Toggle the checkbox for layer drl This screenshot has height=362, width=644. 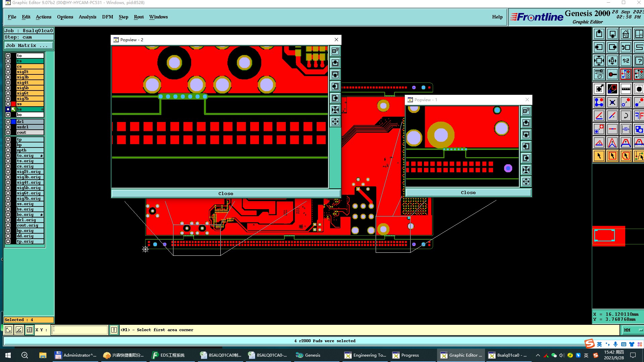coord(8,122)
